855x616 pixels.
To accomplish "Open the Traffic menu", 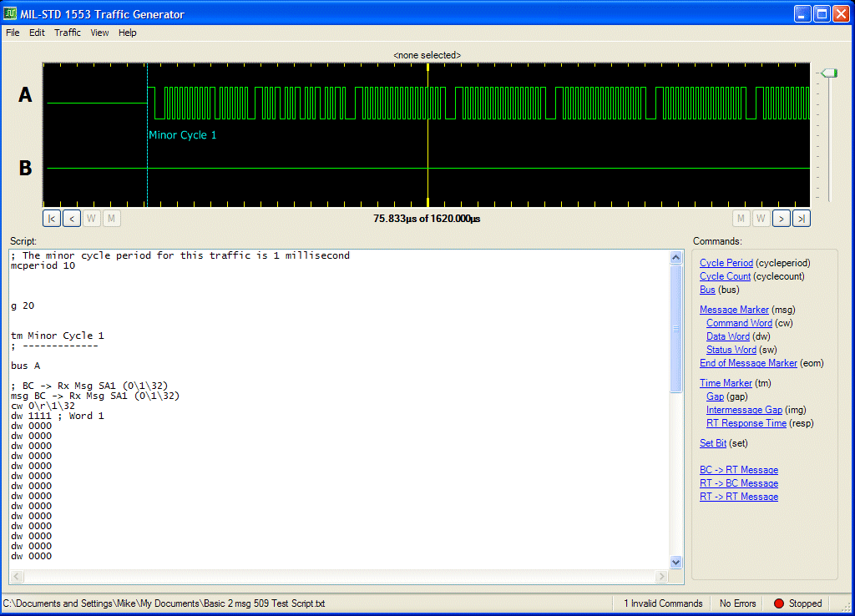I will [68, 33].
